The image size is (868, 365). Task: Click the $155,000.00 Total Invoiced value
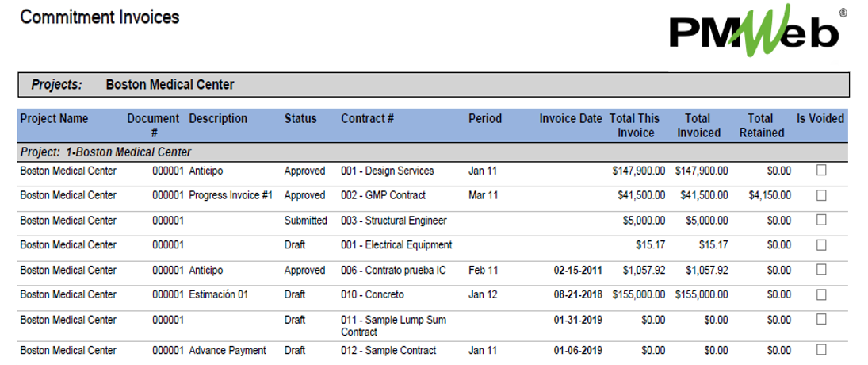(x=702, y=294)
